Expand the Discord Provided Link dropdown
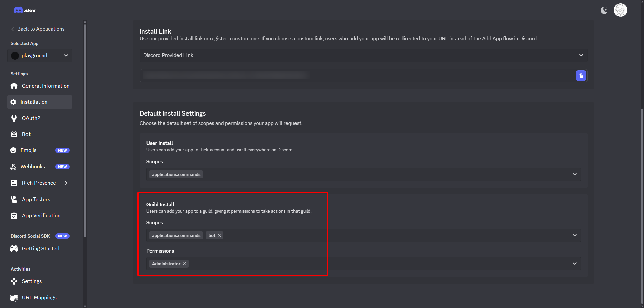644x308 pixels. (581, 55)
